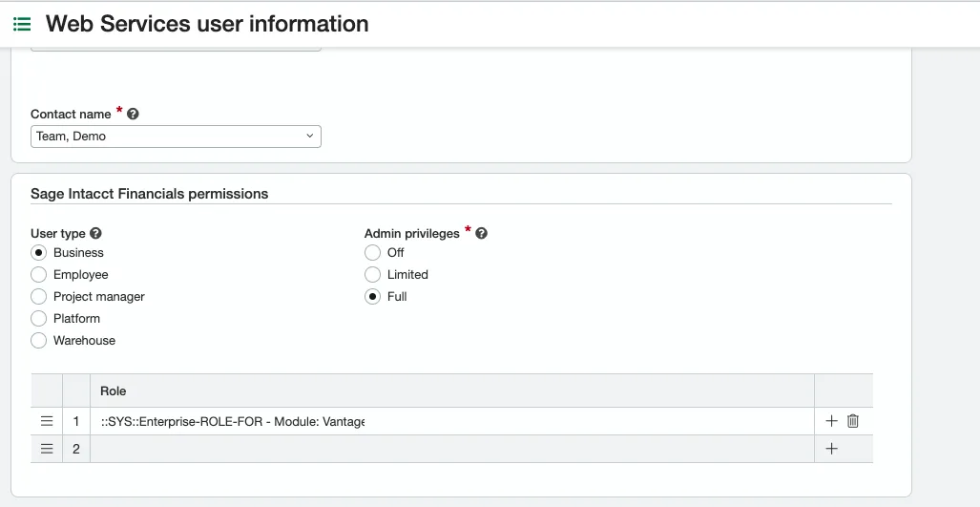Click row number 1 cell

76,421
